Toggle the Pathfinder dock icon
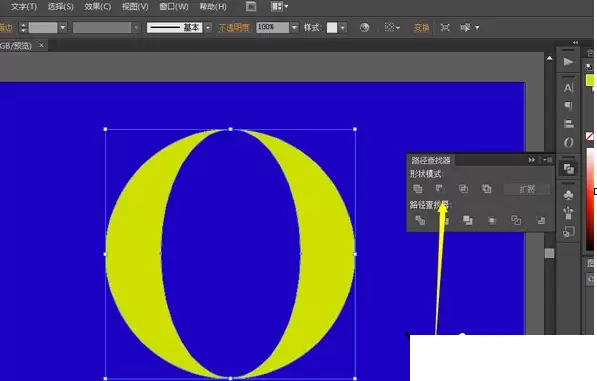Screen dimensions: 597x381 point(568,169)
